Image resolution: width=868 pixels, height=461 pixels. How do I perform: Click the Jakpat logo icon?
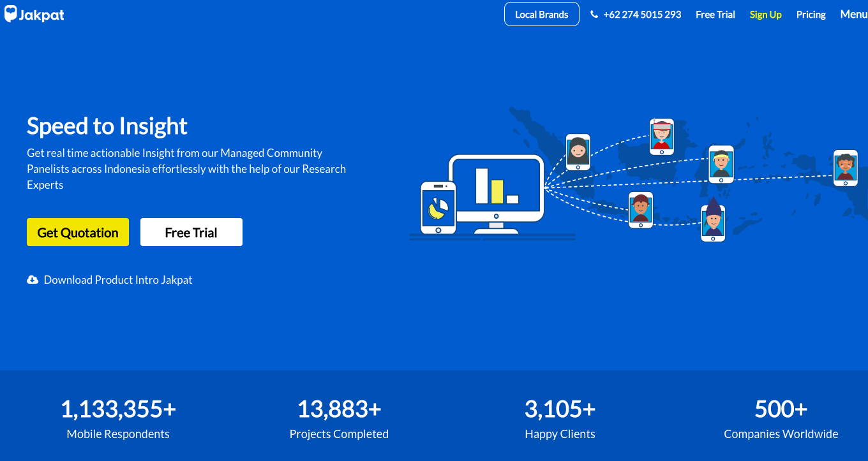coord(11,14)
